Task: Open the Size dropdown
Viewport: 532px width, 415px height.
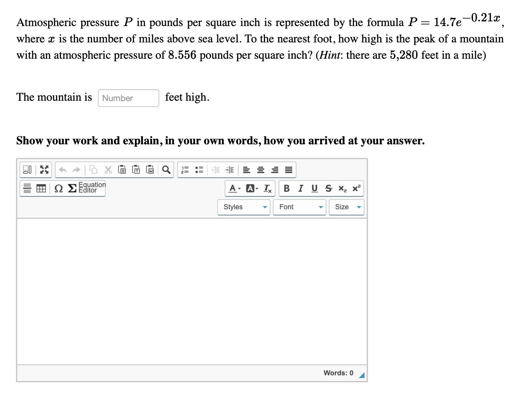Action: click(346, 207)
